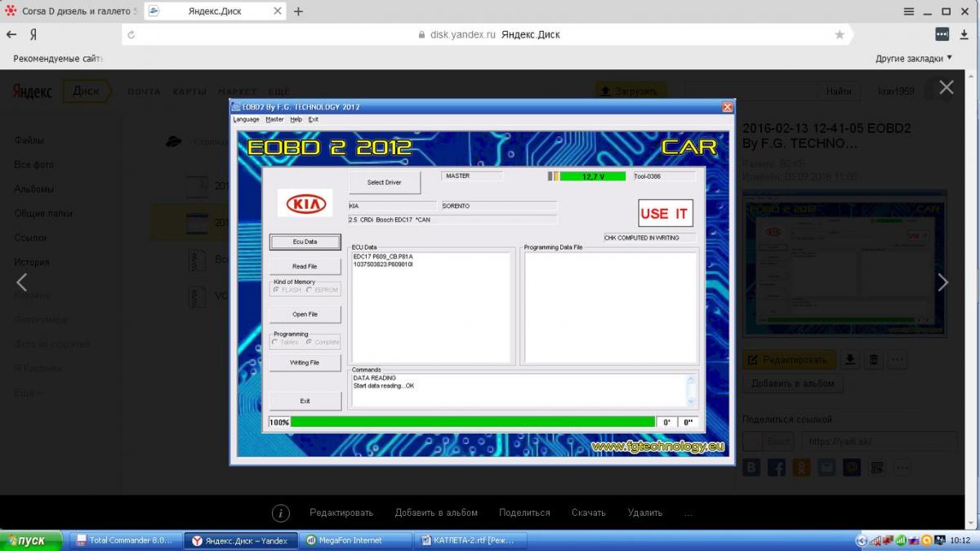
Task: Open the пуск Start menu
Action: 32,540
